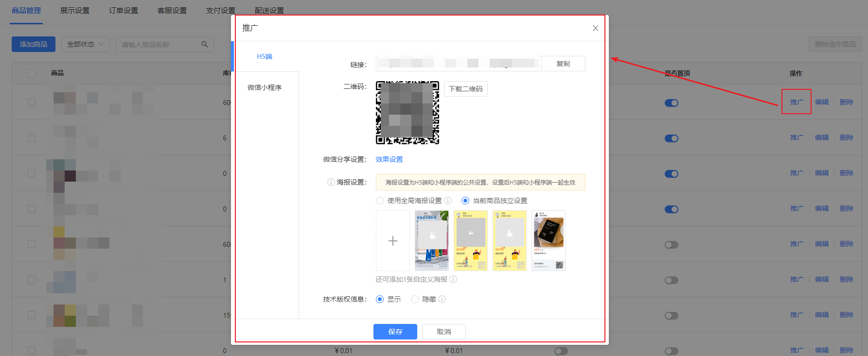The image size is (868, 356).
Task: Check the second product row checkbox
Action: coord(32,138)
